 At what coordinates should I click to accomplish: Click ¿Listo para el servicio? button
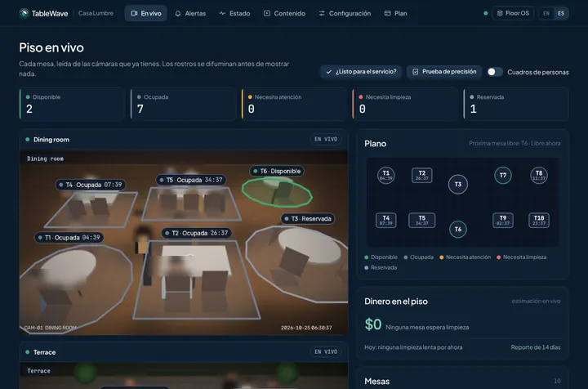pyautogui.click(x=361, y=72)
